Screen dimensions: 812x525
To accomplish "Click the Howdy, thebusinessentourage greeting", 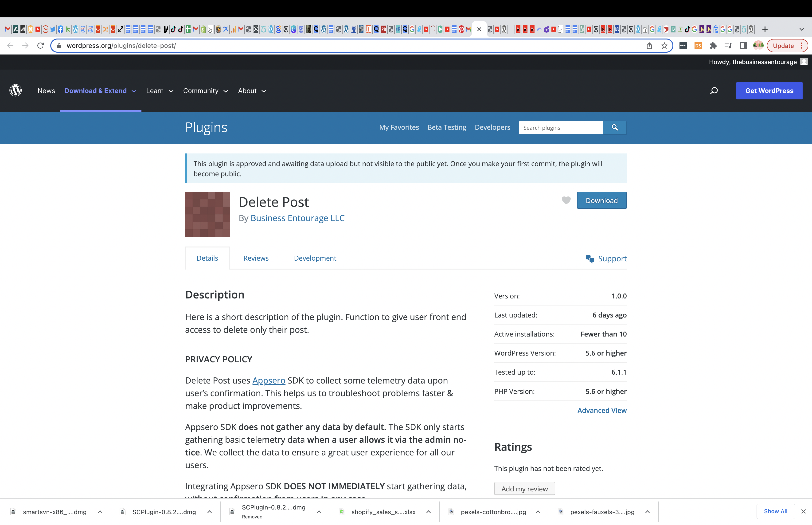I will (753, 62).
